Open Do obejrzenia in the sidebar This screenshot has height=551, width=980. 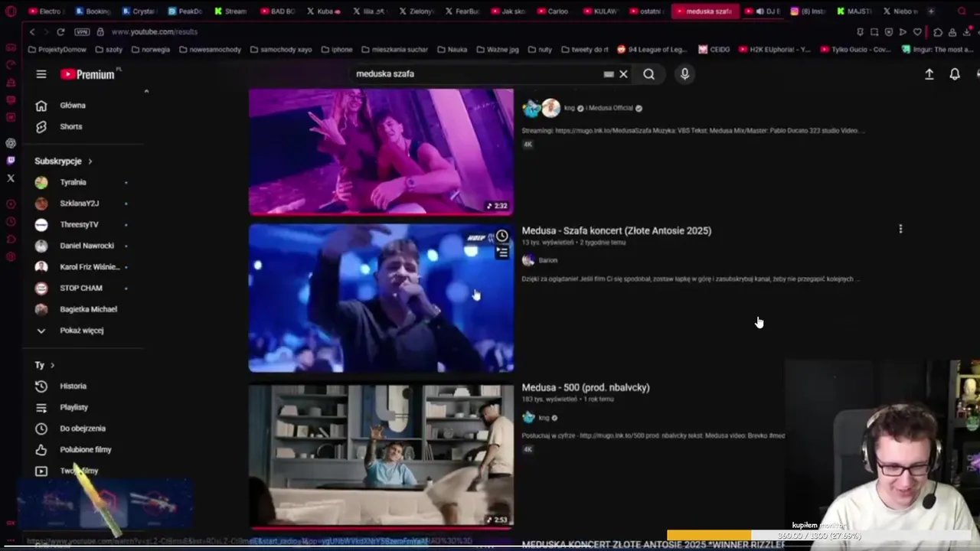point(83,429)
